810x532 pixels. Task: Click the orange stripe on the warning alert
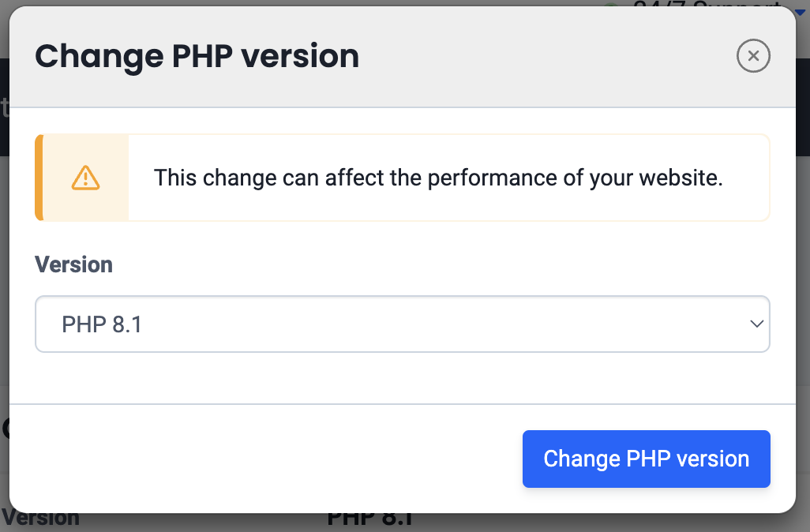(x=39, y=178)
